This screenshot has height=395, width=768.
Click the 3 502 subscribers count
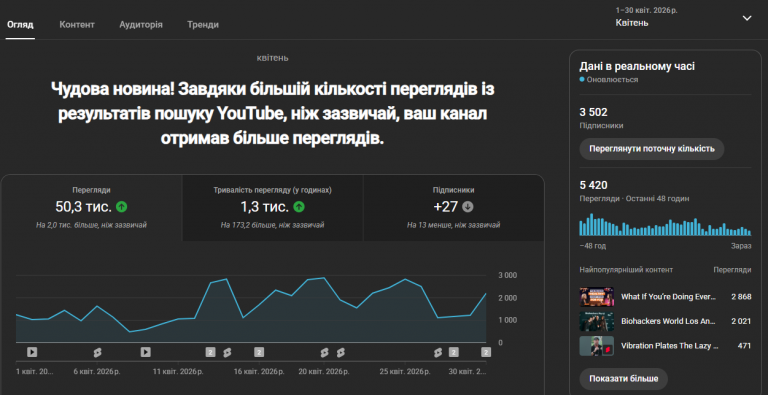pyautogui.click(x=593, y=112)
